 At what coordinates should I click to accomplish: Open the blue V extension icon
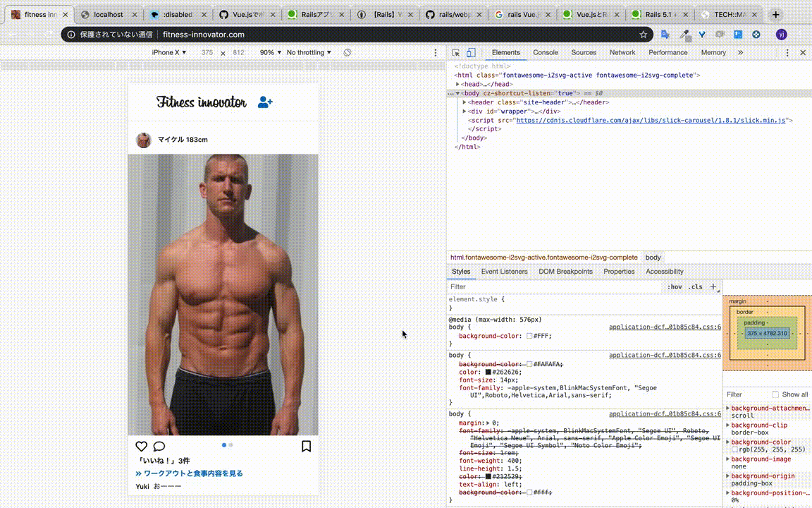702,35
